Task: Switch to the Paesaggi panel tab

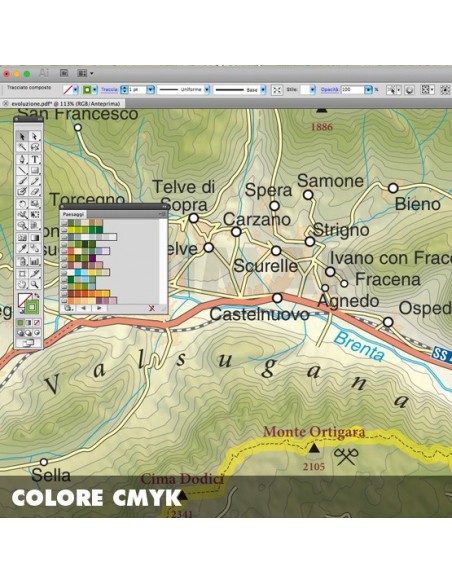Action: tap(73, 214)
